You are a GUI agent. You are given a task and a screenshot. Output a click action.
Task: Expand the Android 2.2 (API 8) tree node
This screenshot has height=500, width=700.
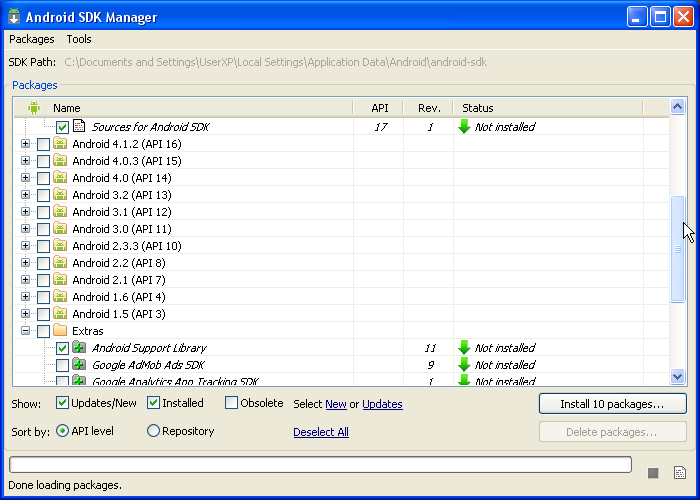tap(25, 262)
